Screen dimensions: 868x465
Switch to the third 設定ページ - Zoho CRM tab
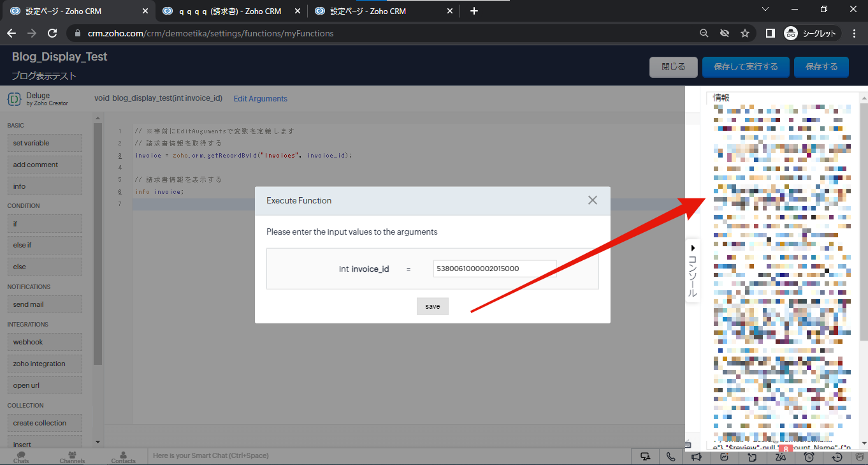tap(383, 11)
